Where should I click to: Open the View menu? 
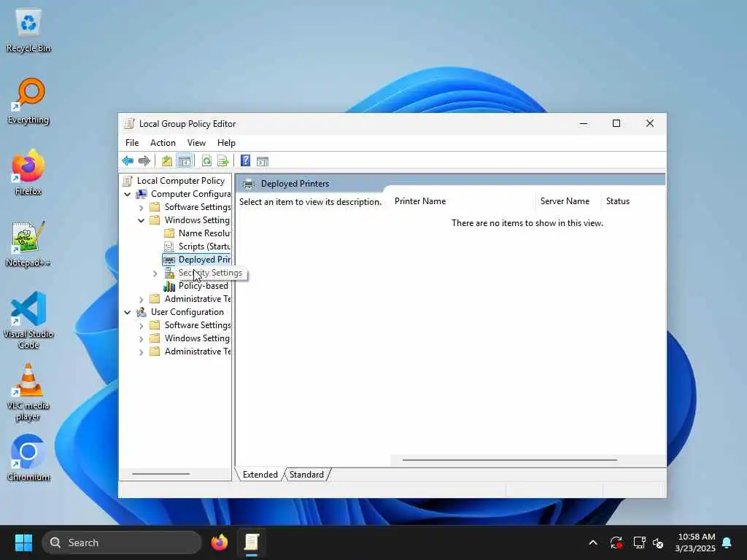pyautogui.click(x=196, y=143)
